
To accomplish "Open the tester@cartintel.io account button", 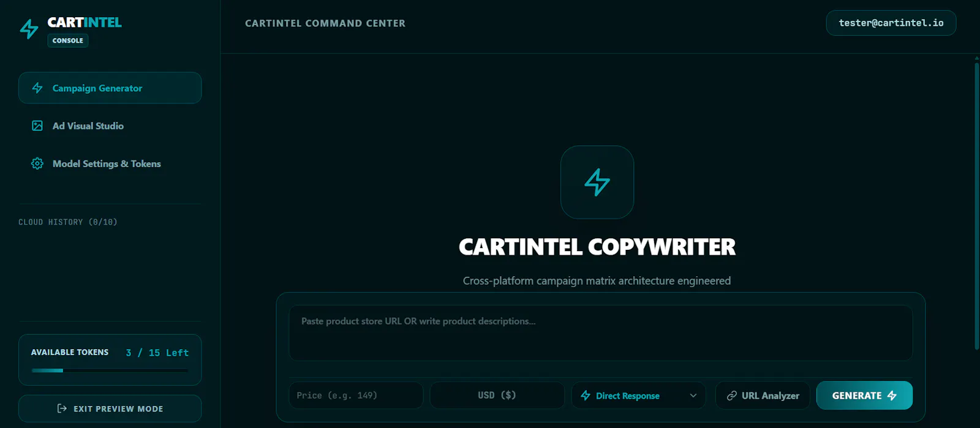I will click(x=891, y=23).
